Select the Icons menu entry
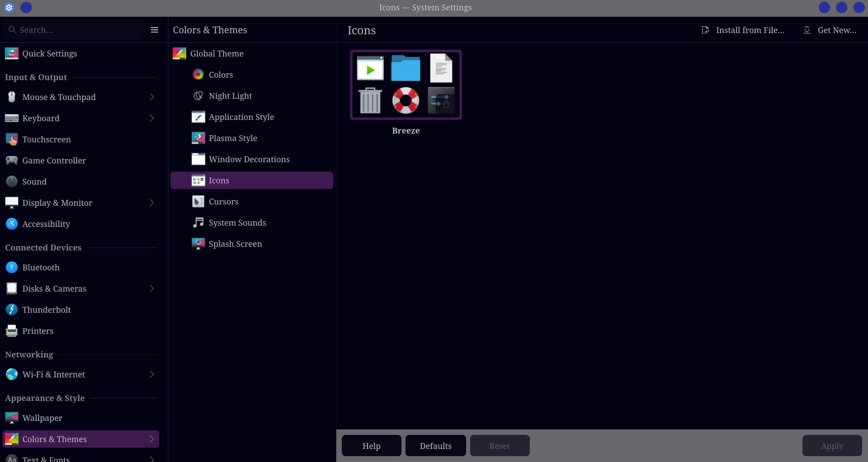Image resolution: width=868 pixels, height=462 pixels. coord(252,180)
